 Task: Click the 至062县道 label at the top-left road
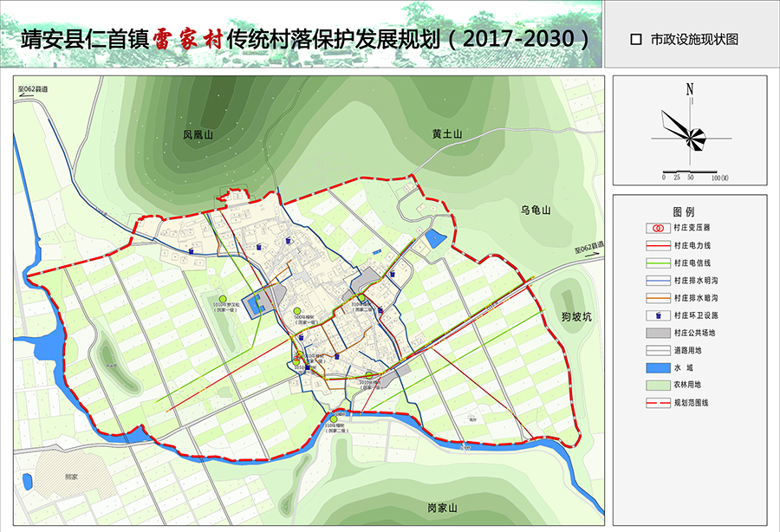33,89
